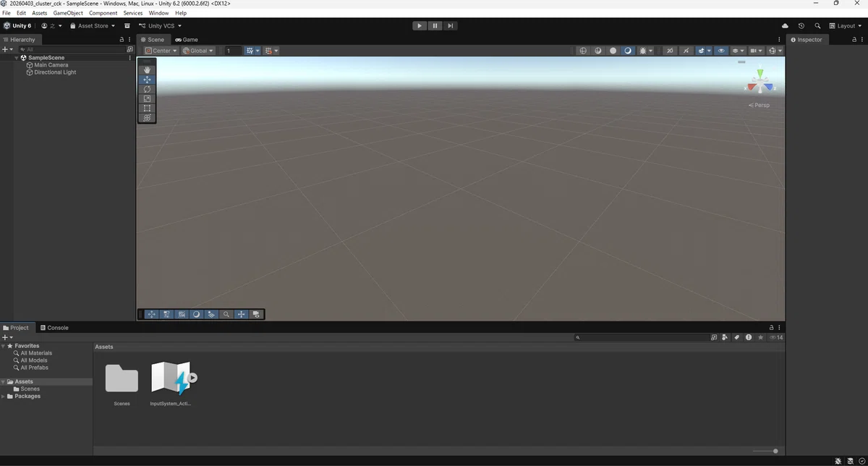Open the Help menu
The width and height of the screenshot is (868, 466).
click(x=181, y=13)
